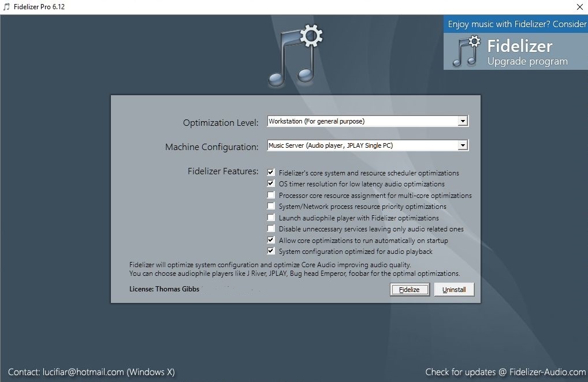This screenshot has height=382, width=588.
Task: Toggle Fidelizer's core system and resource scheduler optimizations
Action: point(271,173)
